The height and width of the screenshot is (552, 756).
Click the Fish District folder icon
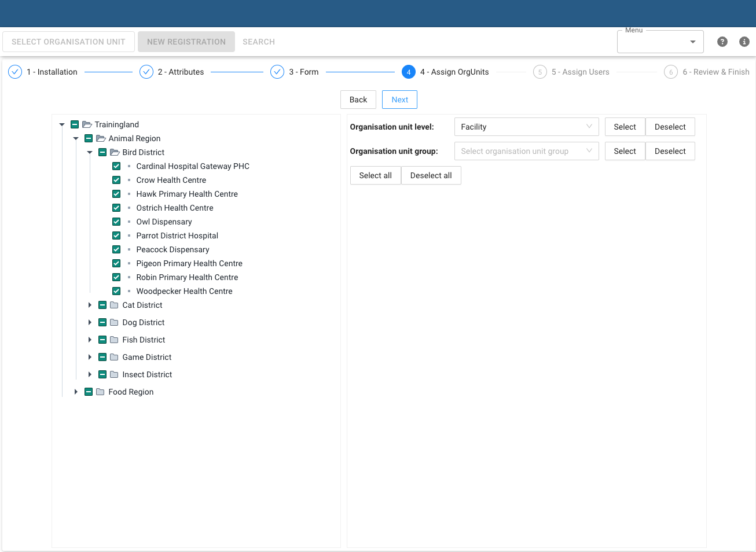click(x=114, y=340)
